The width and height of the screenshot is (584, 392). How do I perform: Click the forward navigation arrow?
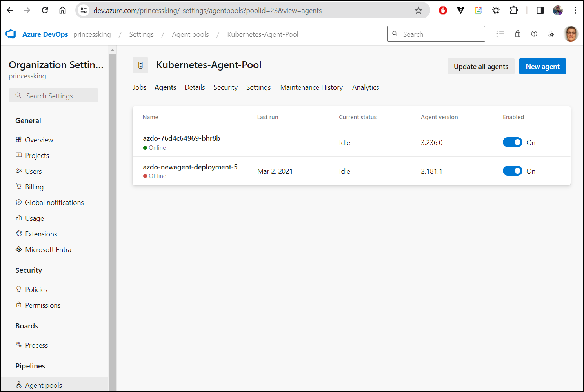tap(27, 10)
